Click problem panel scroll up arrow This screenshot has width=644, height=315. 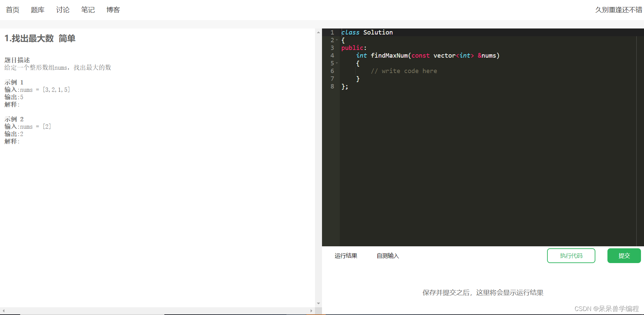[318, 32]
